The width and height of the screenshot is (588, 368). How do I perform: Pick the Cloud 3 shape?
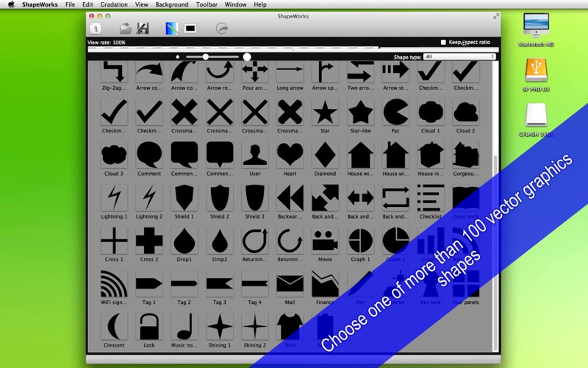pos(114,155)
